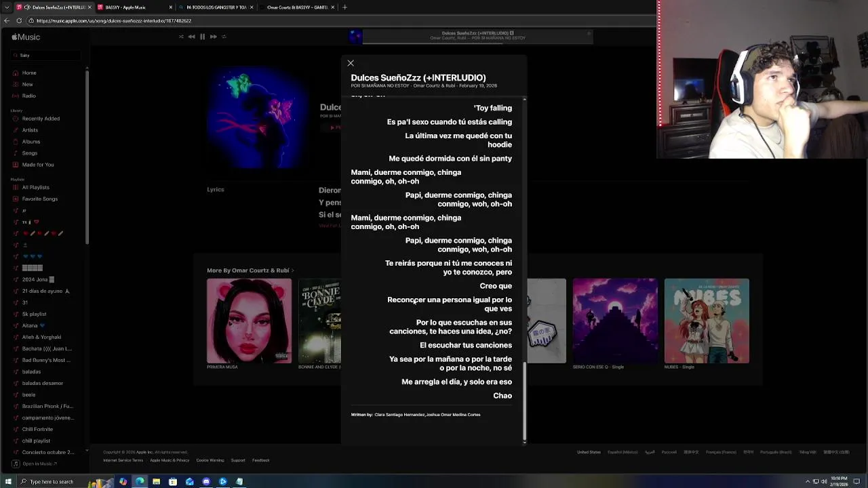Open the chill playlist entry

[x=36, y=441]
